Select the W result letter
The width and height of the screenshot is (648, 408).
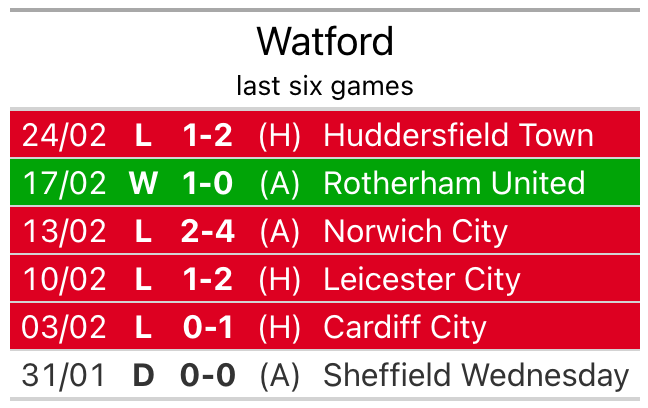click(143, 183)
